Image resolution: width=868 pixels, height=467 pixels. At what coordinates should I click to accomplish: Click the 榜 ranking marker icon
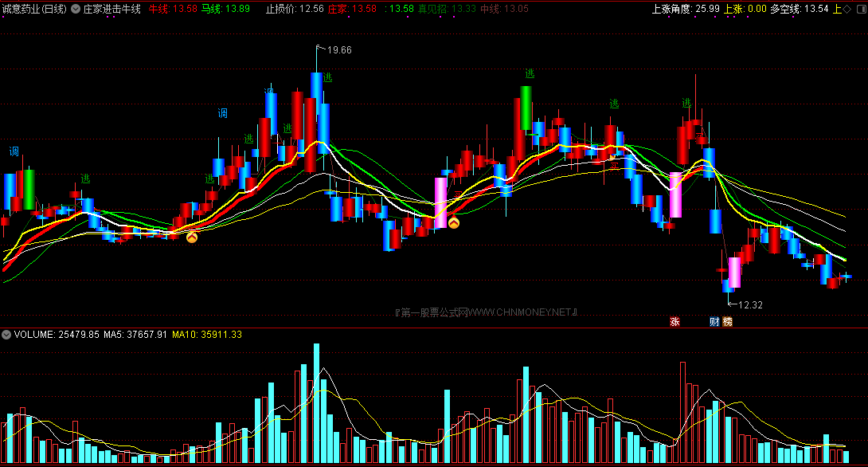(x=727, y=321)
